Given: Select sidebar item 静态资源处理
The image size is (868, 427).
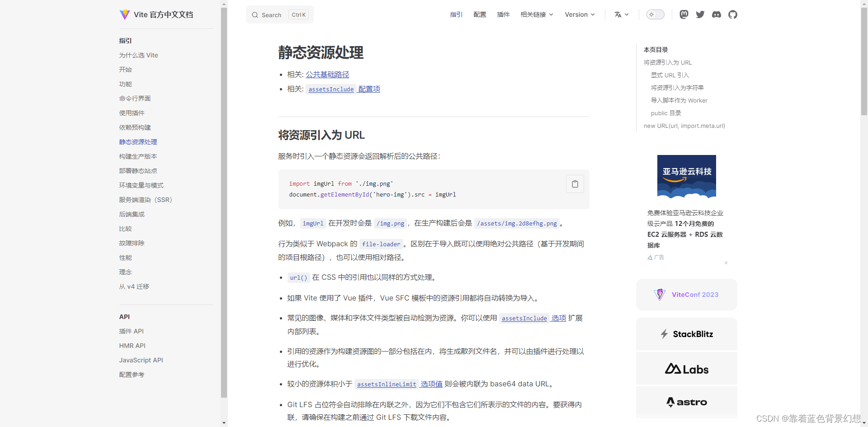Looking at the screenshot, I should pos(138,142).
